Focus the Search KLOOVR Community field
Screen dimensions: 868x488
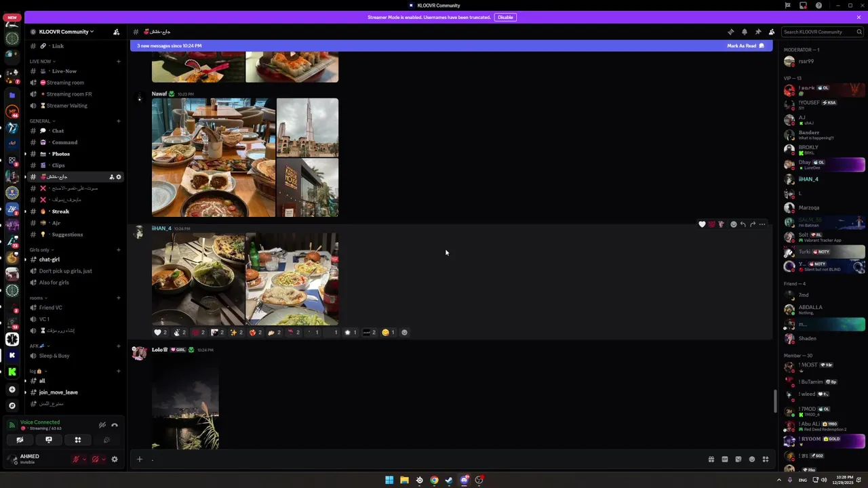(823, 32)
